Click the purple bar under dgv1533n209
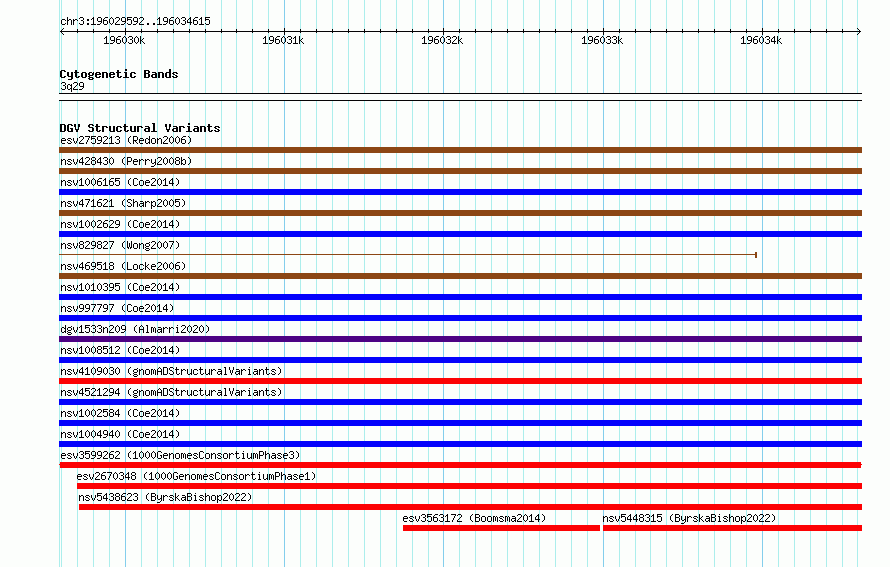Screen dimensions: 890x567 click(460, 339)
